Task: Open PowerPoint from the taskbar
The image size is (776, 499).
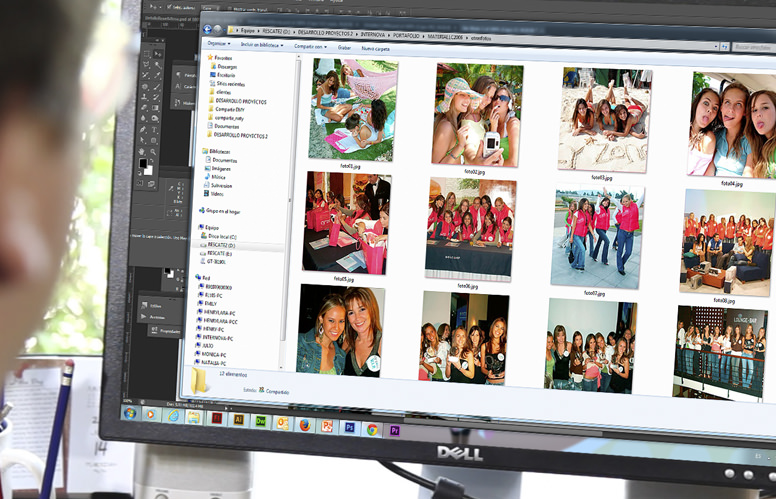Action: 327,426
